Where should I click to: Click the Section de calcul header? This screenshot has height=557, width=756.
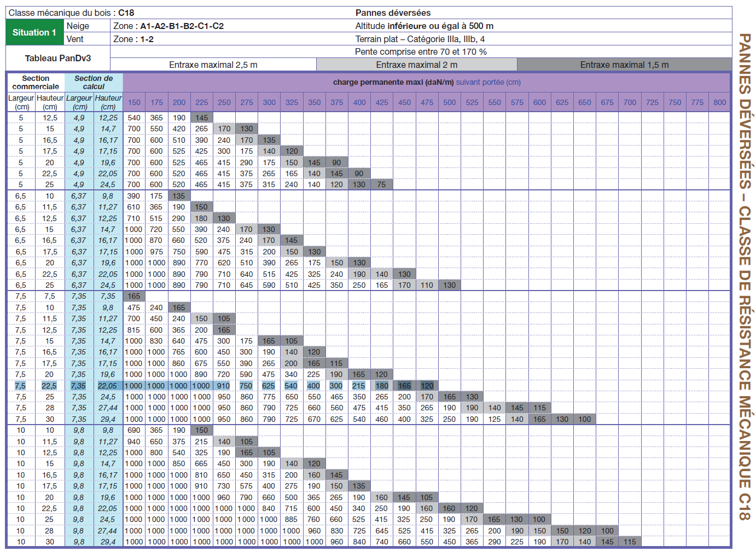click(94, 83)
